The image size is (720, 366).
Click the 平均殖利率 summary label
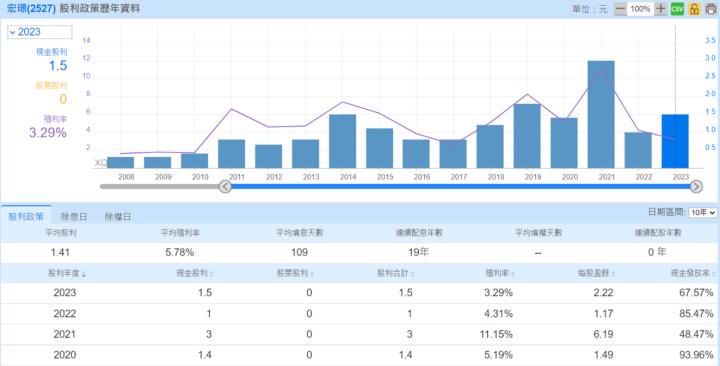coord(180,233)
